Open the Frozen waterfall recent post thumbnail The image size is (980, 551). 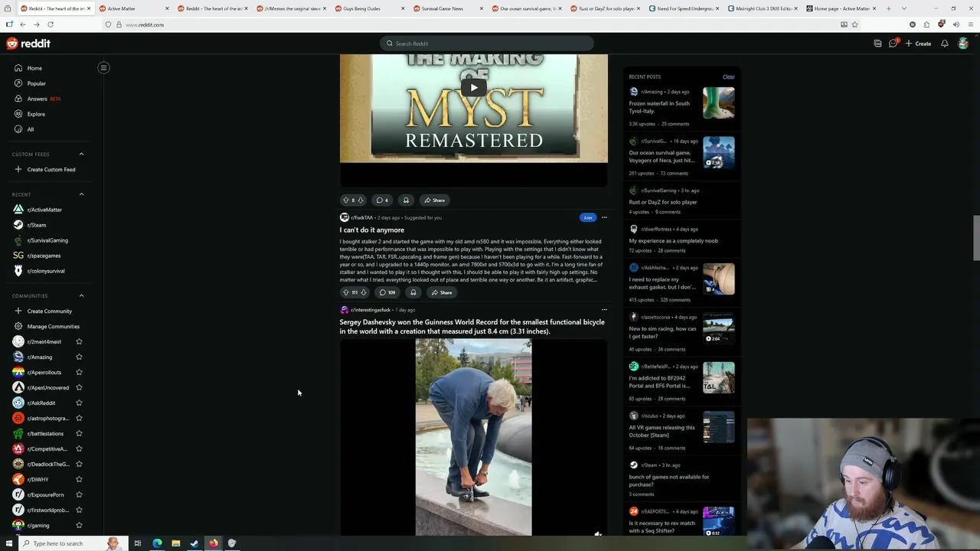pyautogui.click(x=719, y=103)
